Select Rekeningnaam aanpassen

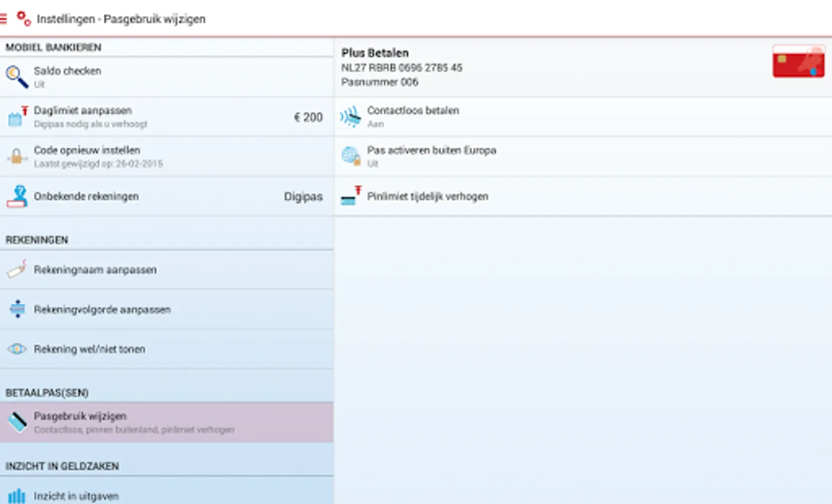coord(167,269)
